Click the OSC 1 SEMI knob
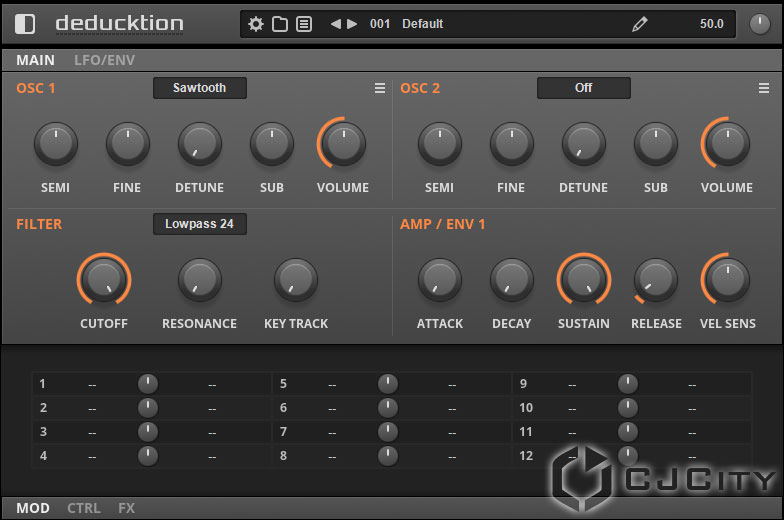Viewport: 784px width, 520px height. [x=56, y=144]
